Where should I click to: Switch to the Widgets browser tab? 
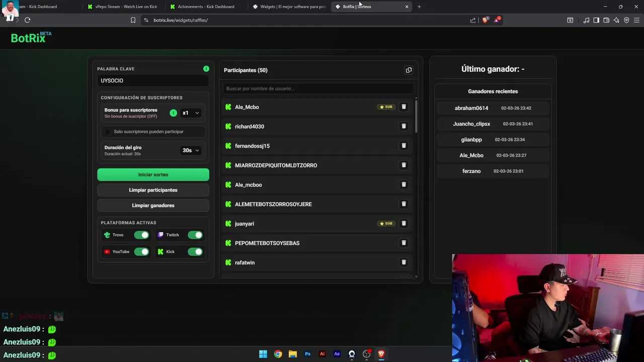tap(289, 7)
